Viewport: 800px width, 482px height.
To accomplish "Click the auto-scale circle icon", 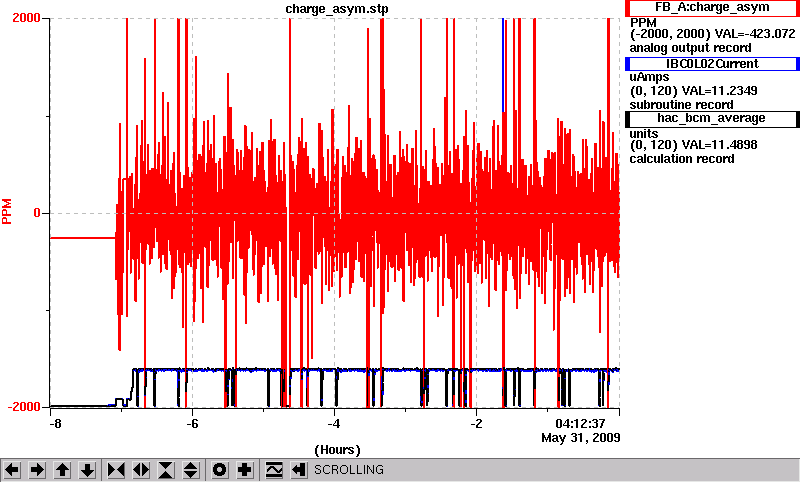I will click(x=220, y=470).
